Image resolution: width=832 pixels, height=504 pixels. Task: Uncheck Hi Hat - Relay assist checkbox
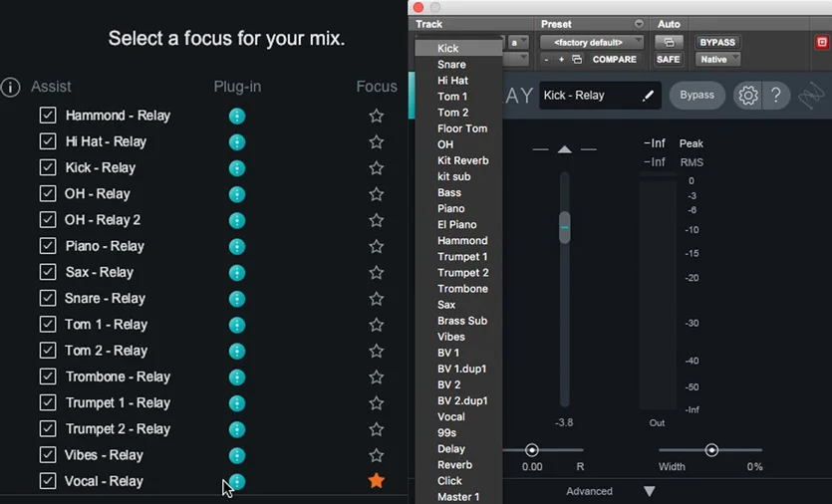coord(48,141)
